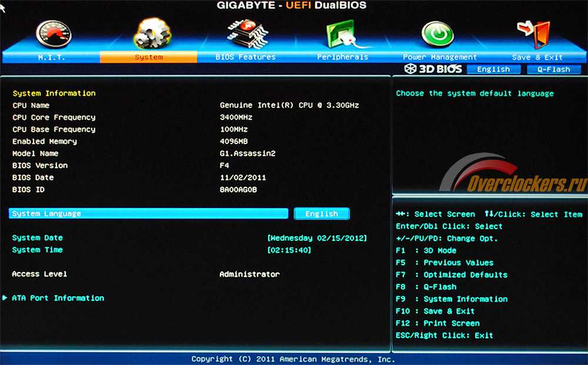The width and height of the screenshot is (588, 365).
Task: Click the System Information heading
Action: coord(54,93)
